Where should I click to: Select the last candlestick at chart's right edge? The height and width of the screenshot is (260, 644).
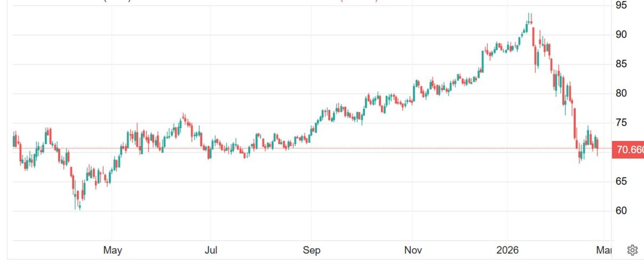[x=598, y=144]
